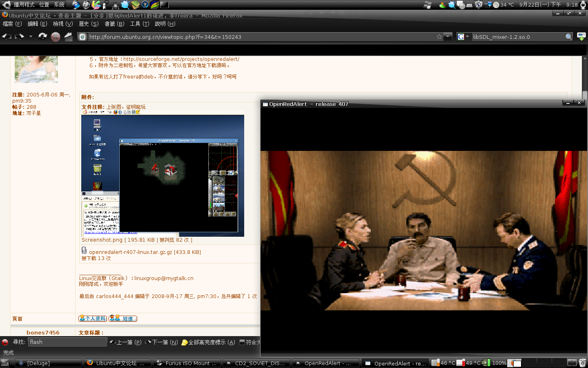Click the libSDL_mixer search box
The image size is (588, 368).
(518, 37)
